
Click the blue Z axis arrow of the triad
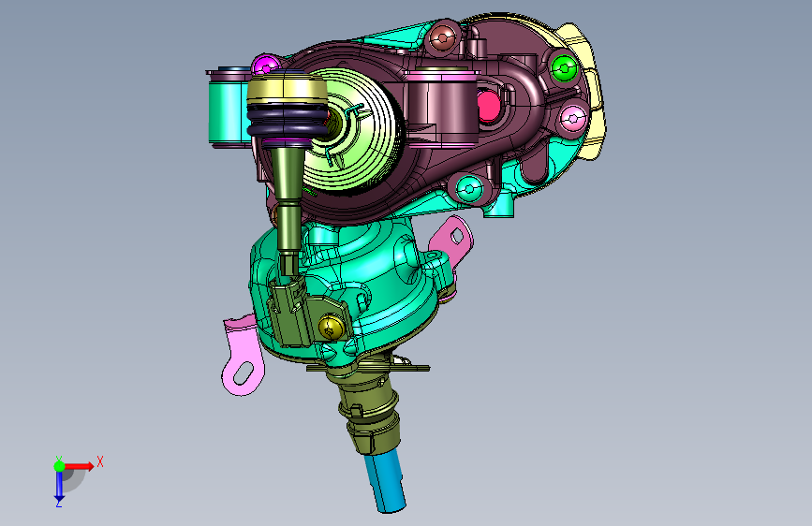pos(59,485)
